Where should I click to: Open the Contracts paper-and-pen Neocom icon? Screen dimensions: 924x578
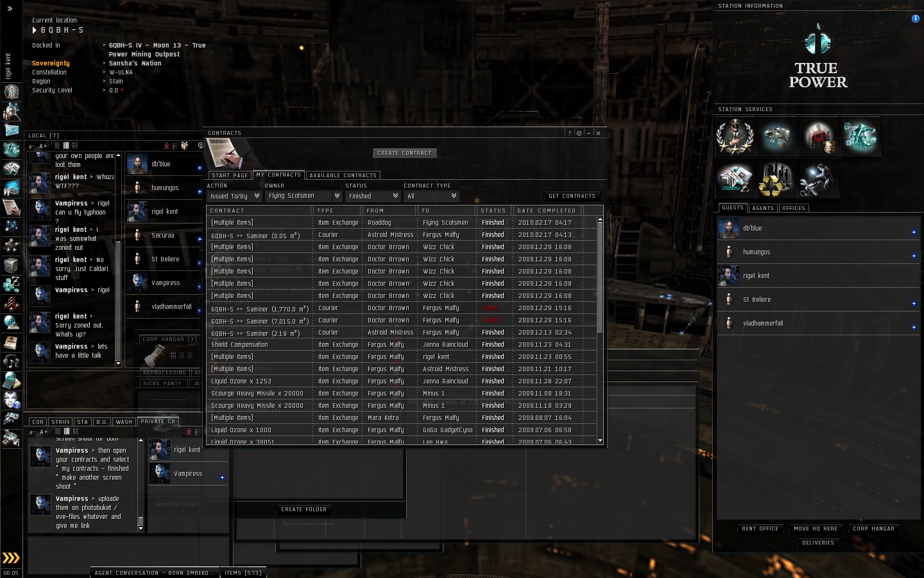[x=11, y=207]
